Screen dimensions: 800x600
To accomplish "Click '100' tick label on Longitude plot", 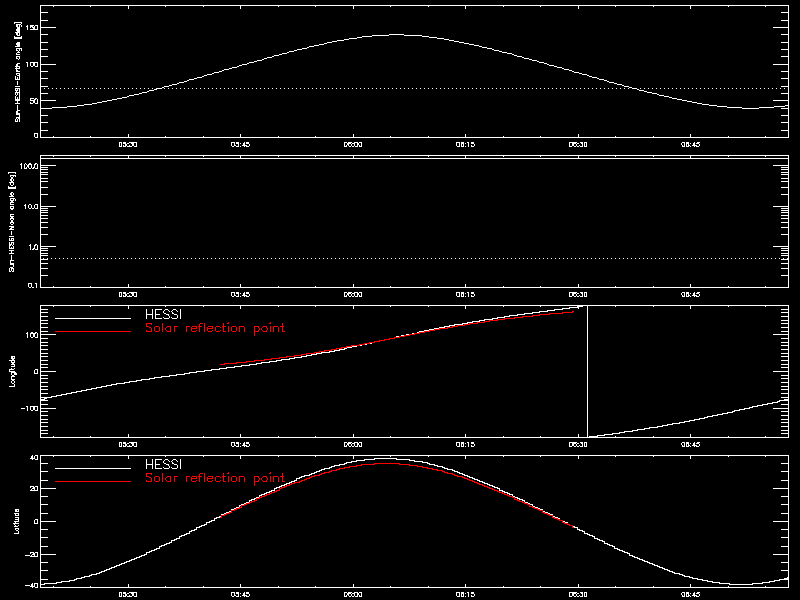I will point(32,335).
